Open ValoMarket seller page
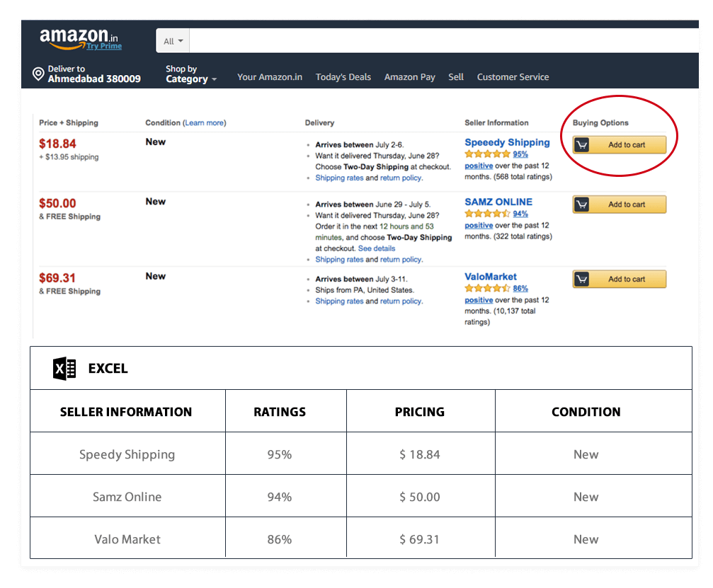 coord(490,276)
